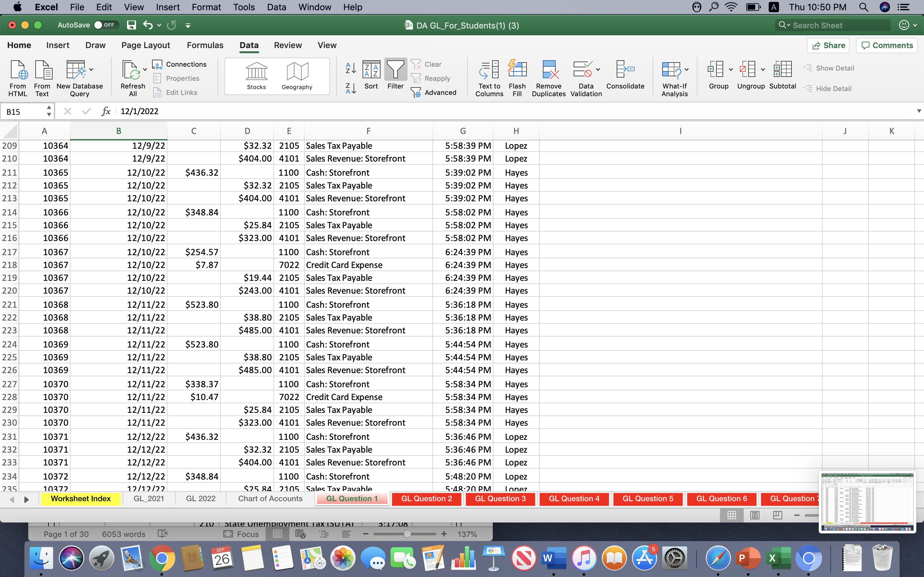Open the Name Box dropdown
This screenshot has height=577, width=924.
click(x=48, y=111)
